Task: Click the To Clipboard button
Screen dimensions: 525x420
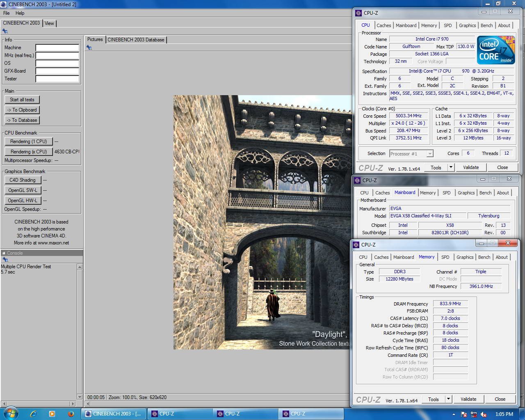Action: coord(22,110)
